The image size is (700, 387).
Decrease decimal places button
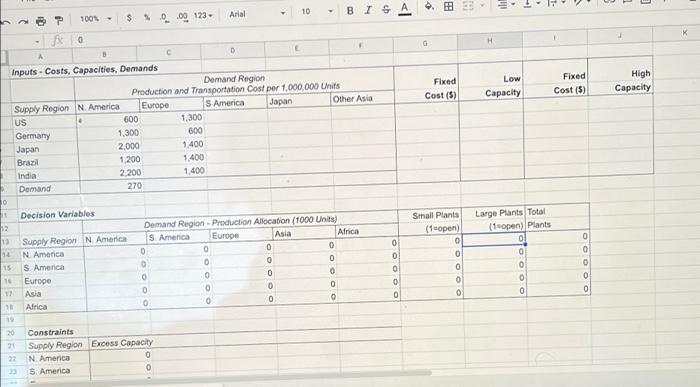pos(164,17)
